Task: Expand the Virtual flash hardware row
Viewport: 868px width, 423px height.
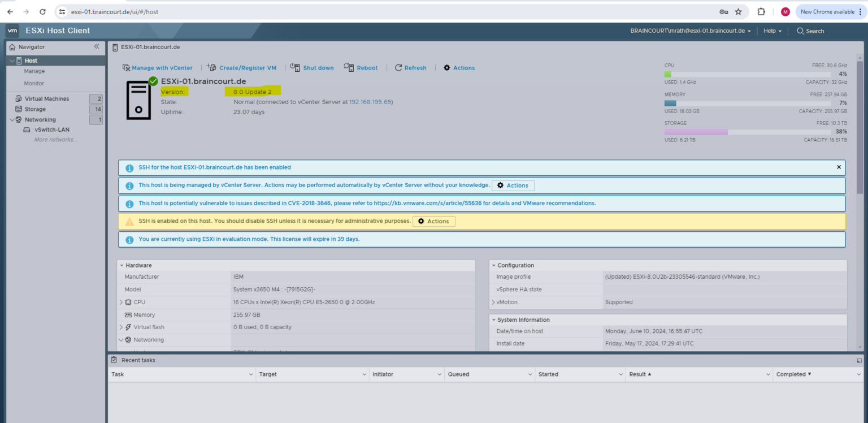Action: click(121, 327)
